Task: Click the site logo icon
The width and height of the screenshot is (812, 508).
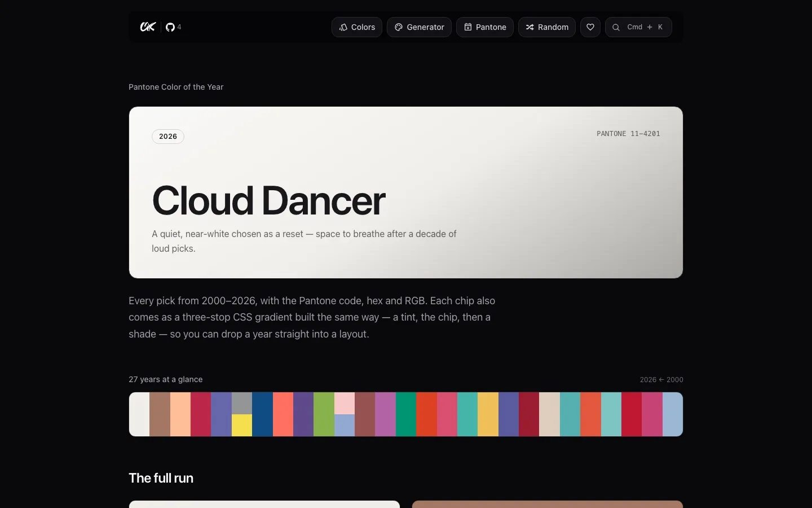Action: (148, 27)
